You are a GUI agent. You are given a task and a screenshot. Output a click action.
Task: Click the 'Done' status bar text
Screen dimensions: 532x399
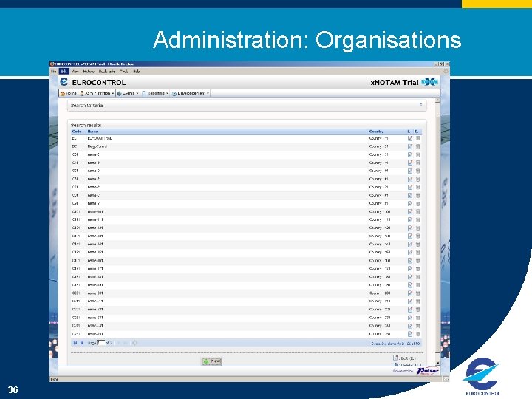(x=54, y=379)
